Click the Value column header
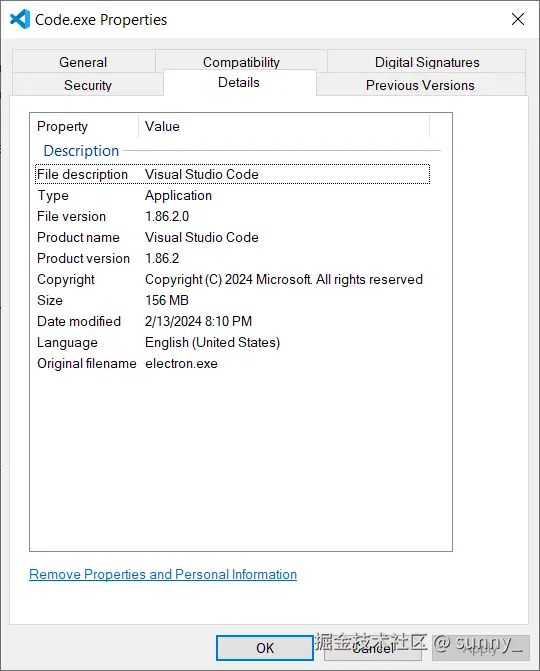The height and width of the screenshot is (671, 540). [284, 126]
